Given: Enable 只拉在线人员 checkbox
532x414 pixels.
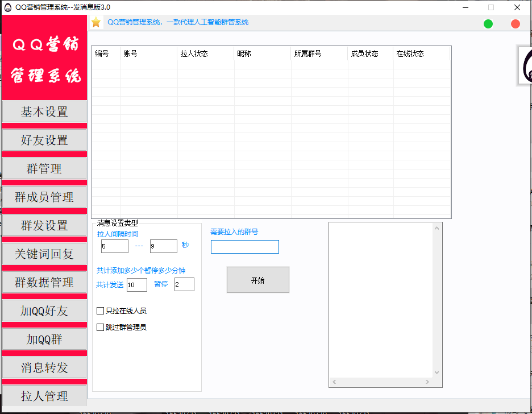Looking at the screenshot, I should [x=100, y=311].
